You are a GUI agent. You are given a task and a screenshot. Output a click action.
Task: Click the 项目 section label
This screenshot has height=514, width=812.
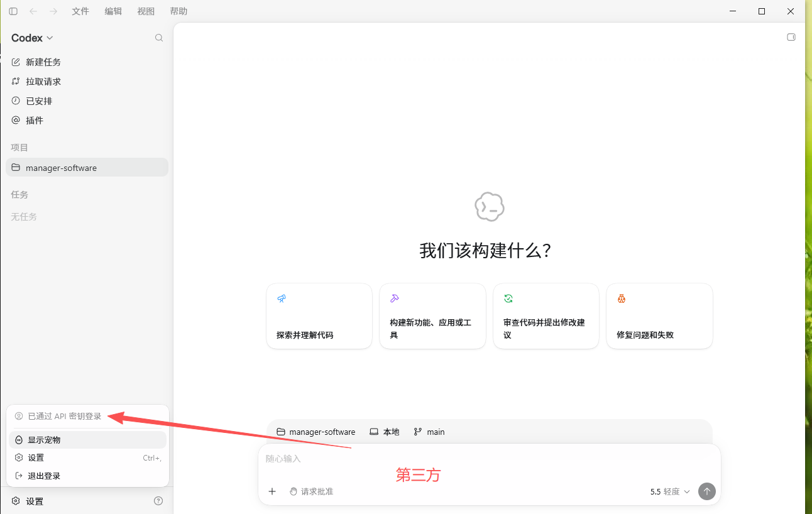click(19, 148)
